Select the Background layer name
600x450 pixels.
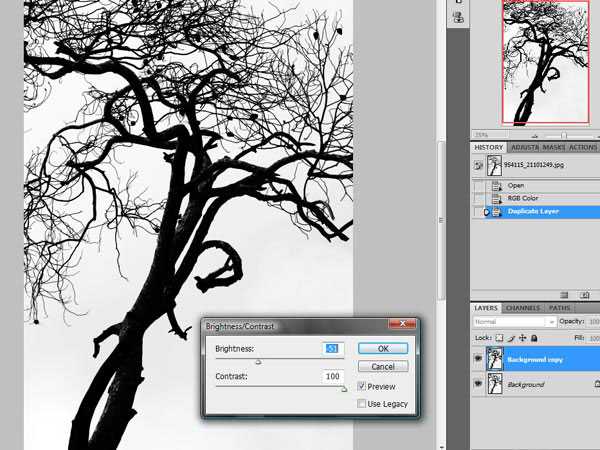pyautogui.click(x=525, y=385)
